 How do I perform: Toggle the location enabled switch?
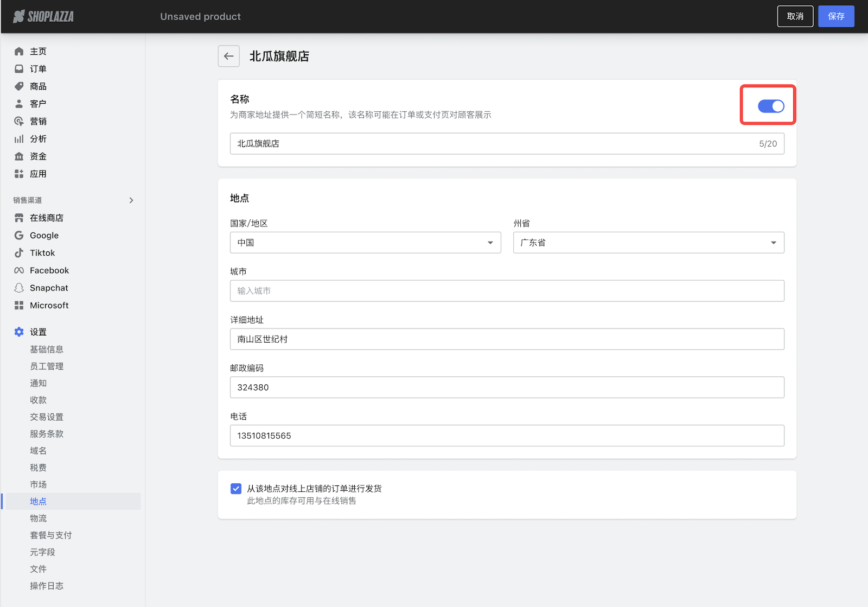(x=771, y=106)
